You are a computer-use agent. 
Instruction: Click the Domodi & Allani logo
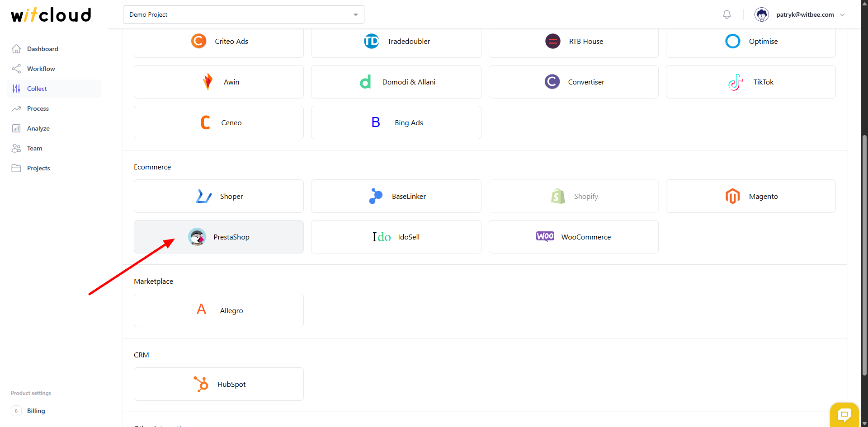point(365,82)
